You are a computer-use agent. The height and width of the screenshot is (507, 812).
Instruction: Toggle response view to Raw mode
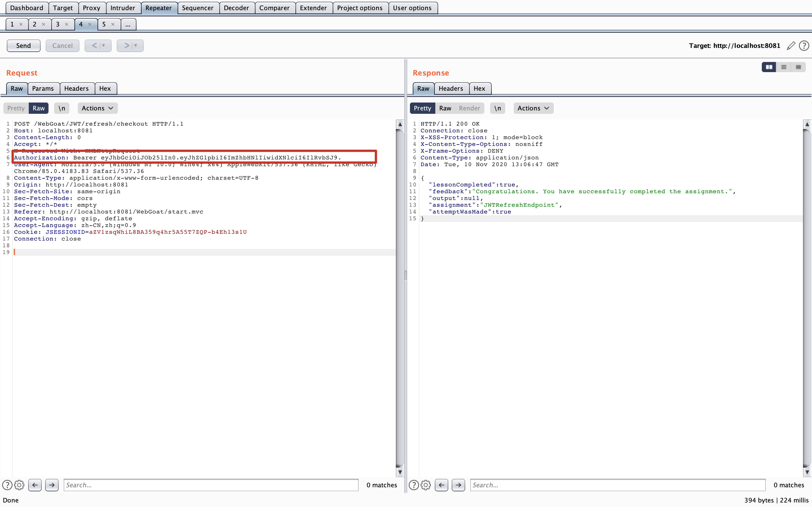(445, 108)
